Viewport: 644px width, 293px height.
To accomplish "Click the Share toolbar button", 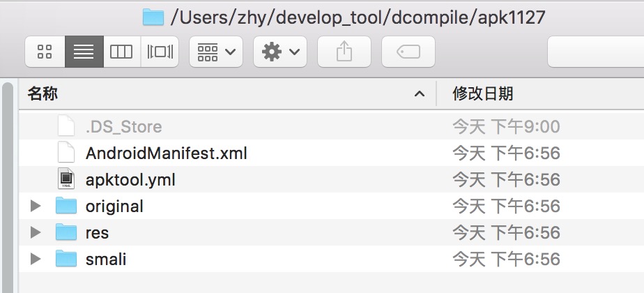I will [344, 52].
